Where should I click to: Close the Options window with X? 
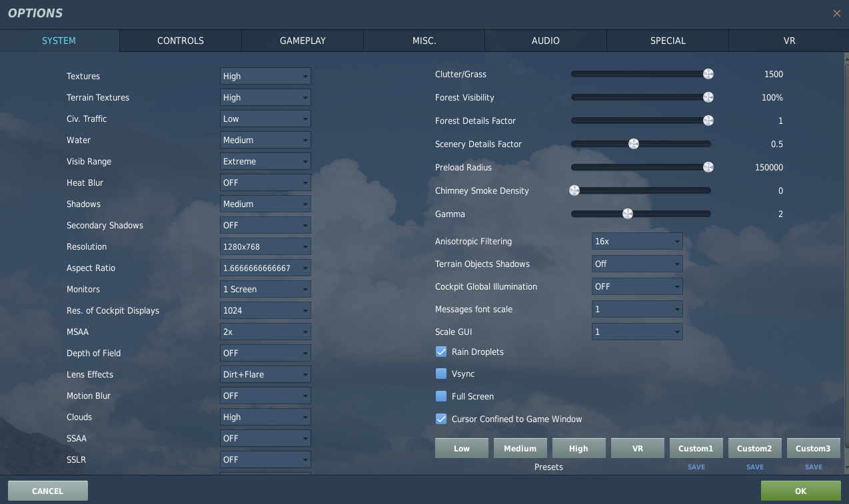pyautogui.click(x=836, y=13)
